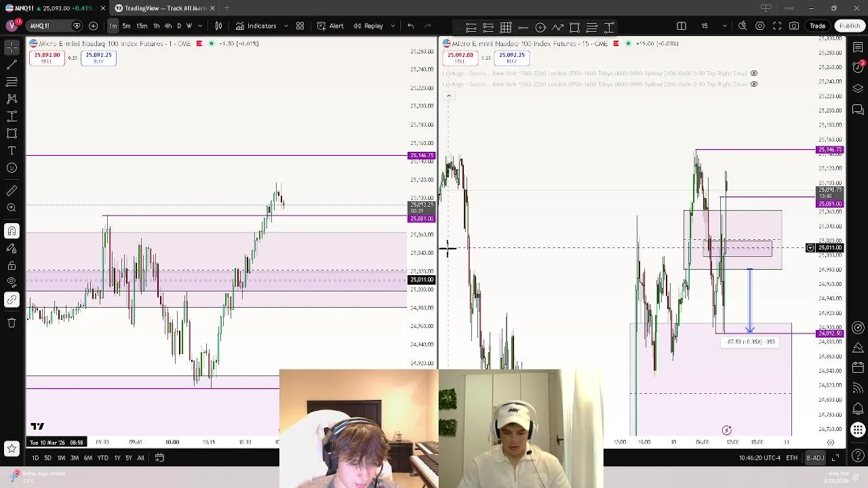
Task: Select the 1h timeframe
Action: (156, 26)
